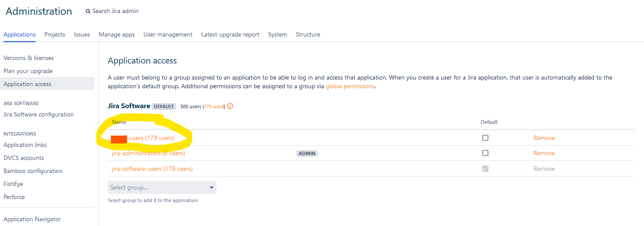644x226 pixels.
Task: Click the Administration heading
Action: [39, 11]
